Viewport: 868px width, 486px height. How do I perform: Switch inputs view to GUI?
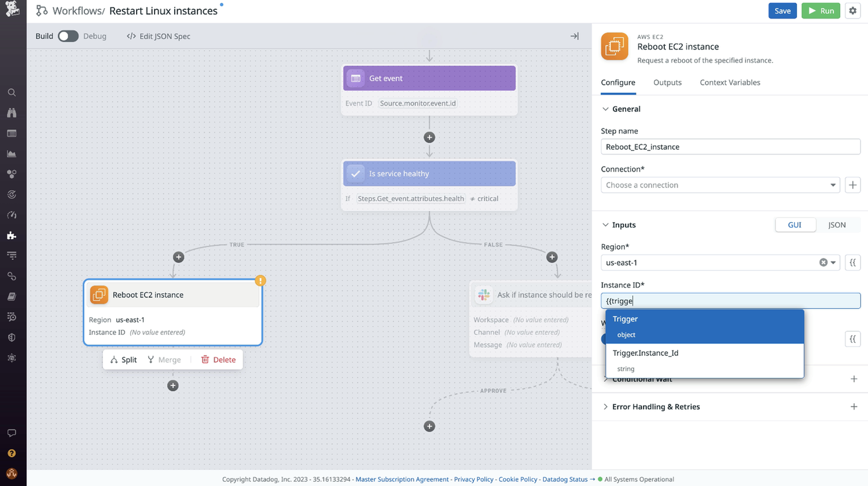click(x=795, y=225)
